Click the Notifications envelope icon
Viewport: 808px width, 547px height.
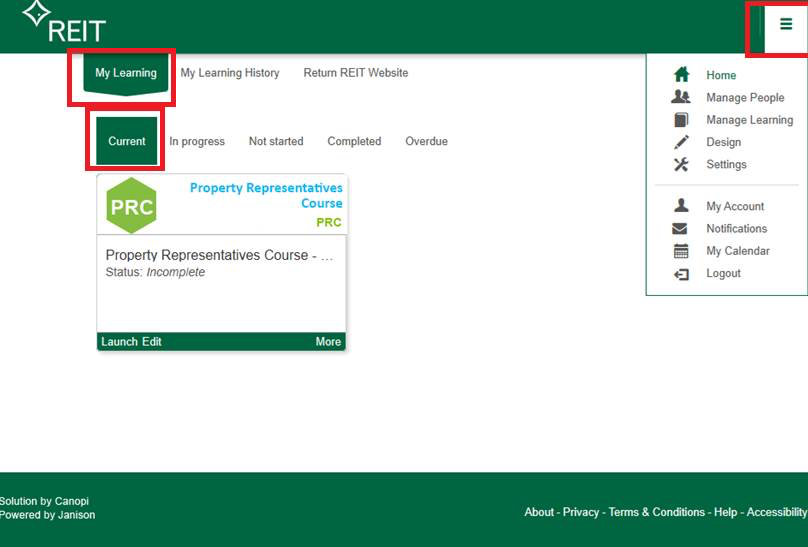pyautogui.click(x=680, y=228)
